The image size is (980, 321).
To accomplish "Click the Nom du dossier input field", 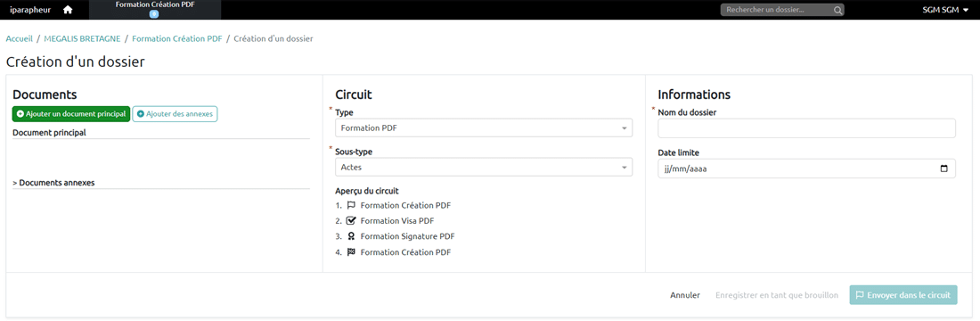I will tap(806, 128).
